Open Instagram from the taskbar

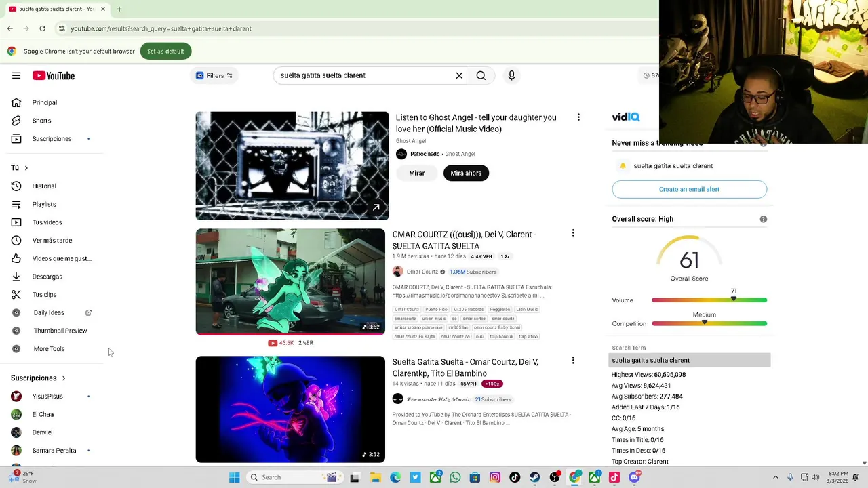pyautogui.click(x=495, y=477)
